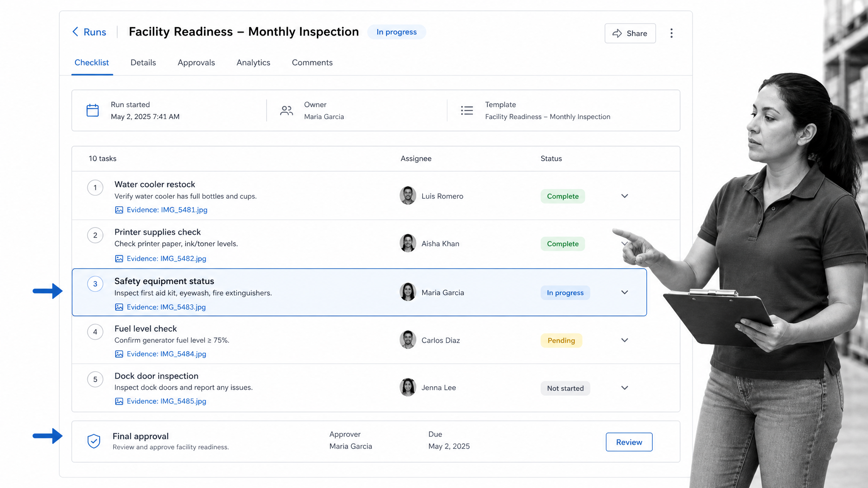Screen dimensions: 868x488
Task: Click the Template list icon
Action: 467,111
